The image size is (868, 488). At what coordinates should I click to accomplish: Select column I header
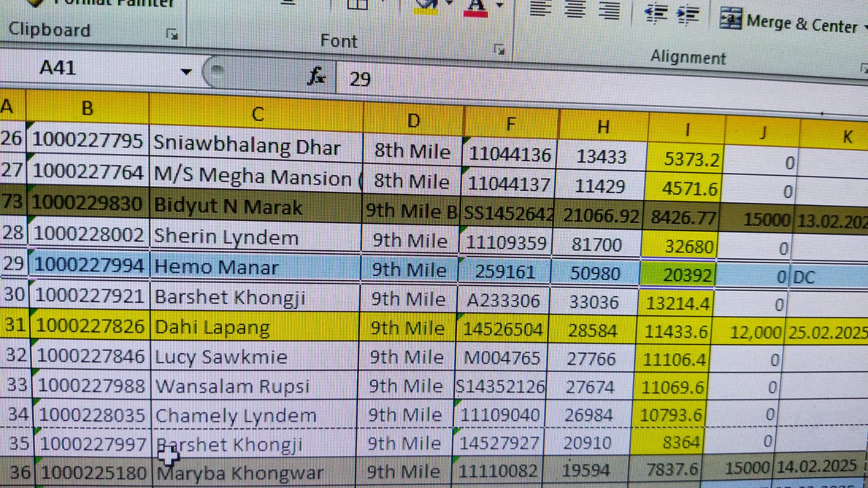pyautogui.click(x=687, y=130)
